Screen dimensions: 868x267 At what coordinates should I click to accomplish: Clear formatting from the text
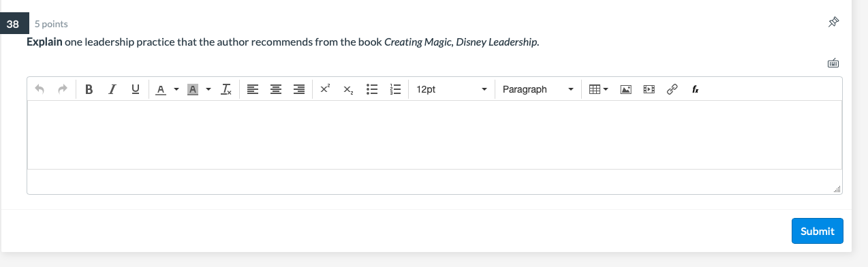226,89
